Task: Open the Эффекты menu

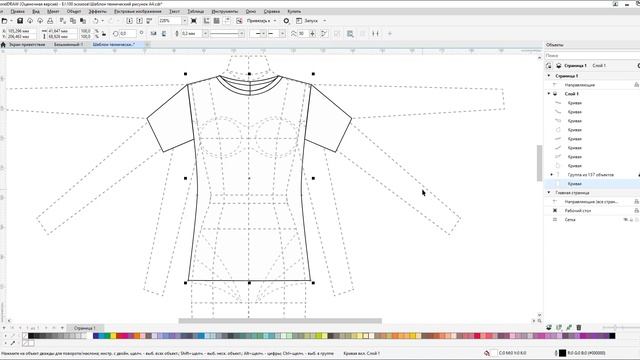Action: click(98, 11)
